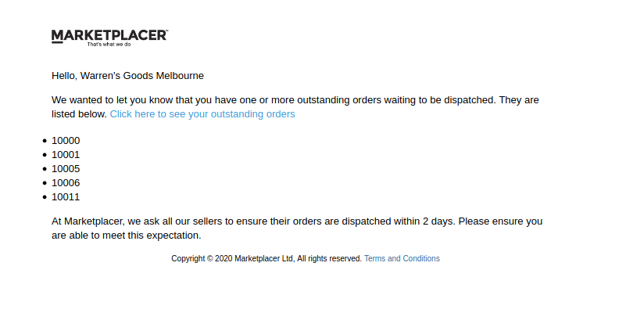Click the "Hello, Warren's Goods Melbourne" greeting
644x313 pixels.
tap(127, 76)
